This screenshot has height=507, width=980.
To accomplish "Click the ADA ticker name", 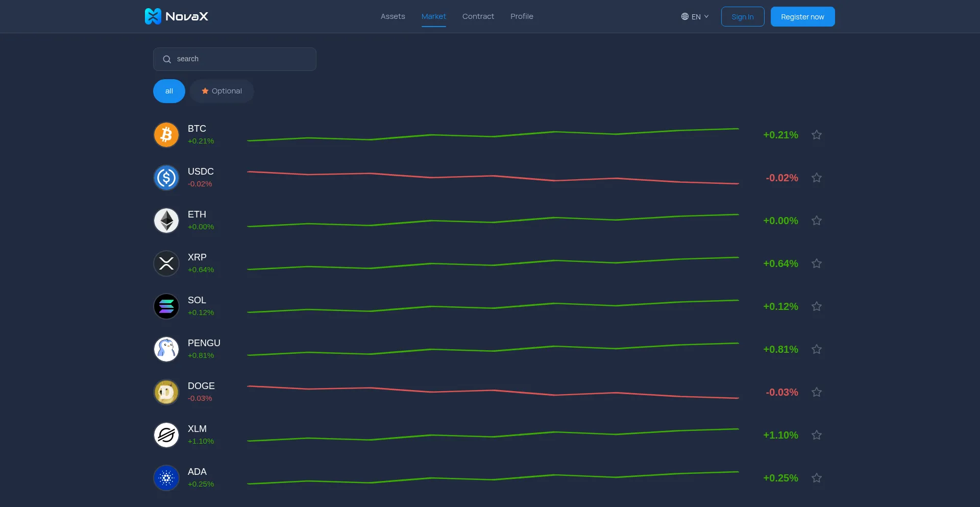I will (197, 472).
